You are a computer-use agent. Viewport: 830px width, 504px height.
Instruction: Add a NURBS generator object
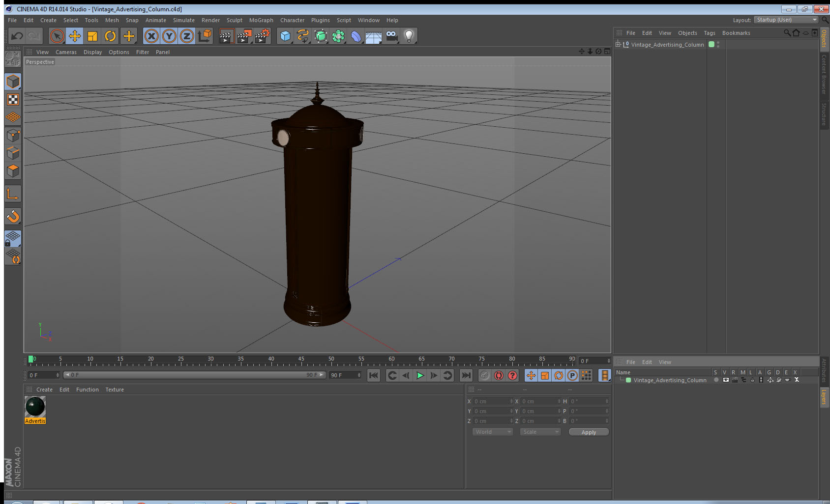[x=321, y=36]
